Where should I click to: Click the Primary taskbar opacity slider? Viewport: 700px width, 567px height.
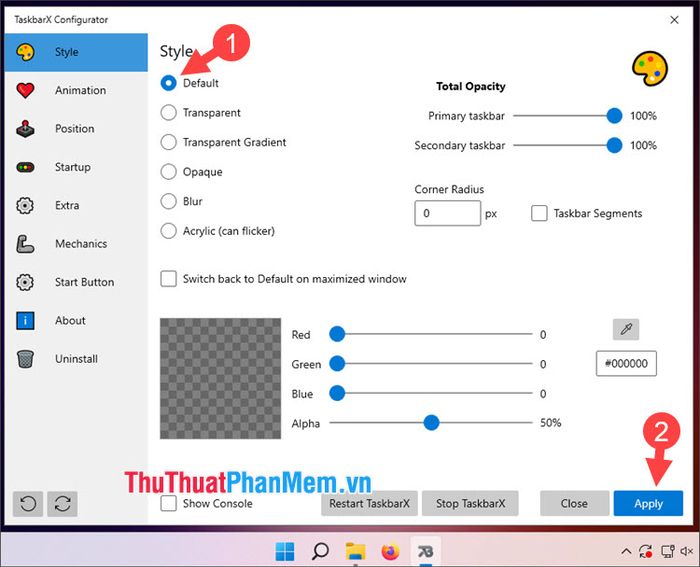tap(568, 116)
